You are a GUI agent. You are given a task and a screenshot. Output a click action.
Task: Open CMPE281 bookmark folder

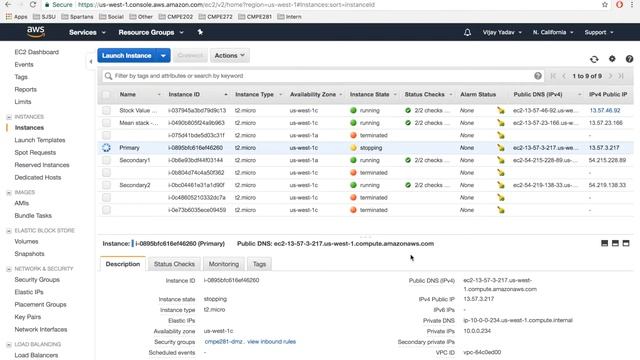[255, 17]
